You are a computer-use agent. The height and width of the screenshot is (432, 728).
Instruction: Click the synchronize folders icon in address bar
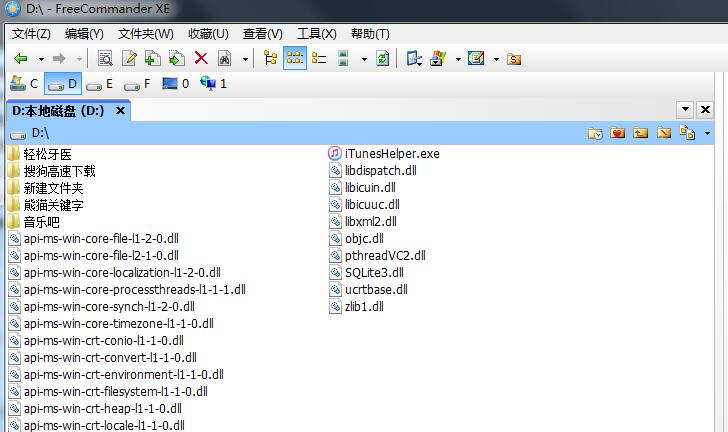[x=687, y=133]
